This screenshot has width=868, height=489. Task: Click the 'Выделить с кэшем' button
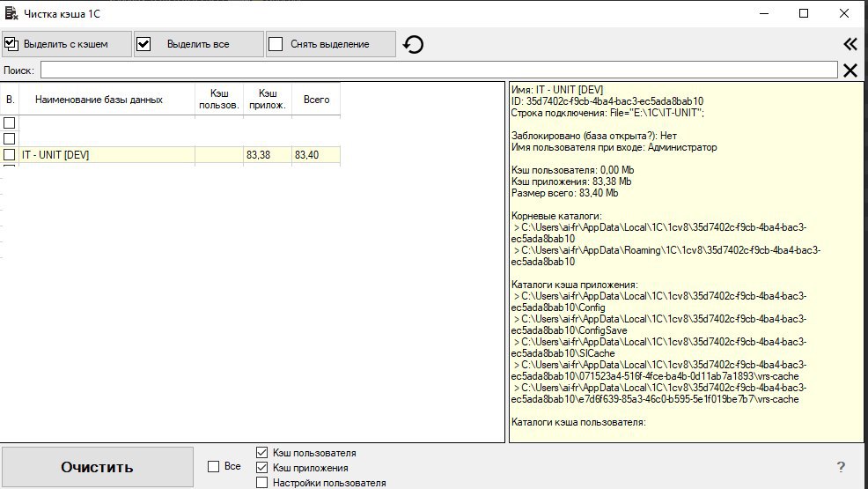click(x=67, y=44)
